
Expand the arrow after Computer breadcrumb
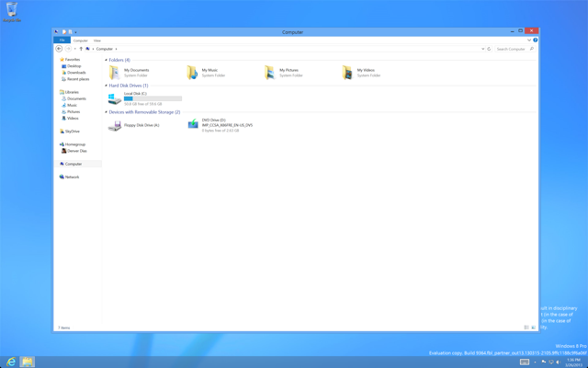click(x=117, y=49)
